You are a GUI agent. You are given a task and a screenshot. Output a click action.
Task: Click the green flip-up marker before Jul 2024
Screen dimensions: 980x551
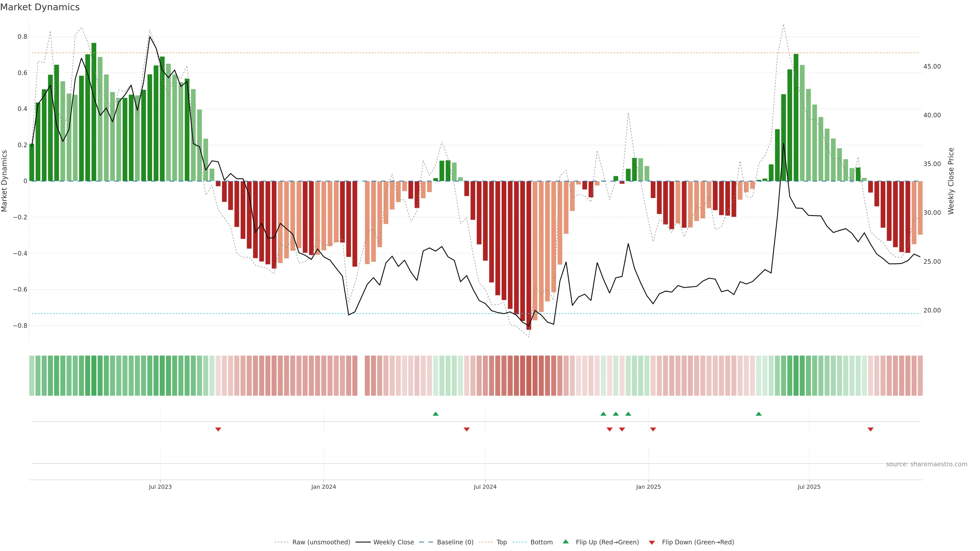(x=436, y=414)
